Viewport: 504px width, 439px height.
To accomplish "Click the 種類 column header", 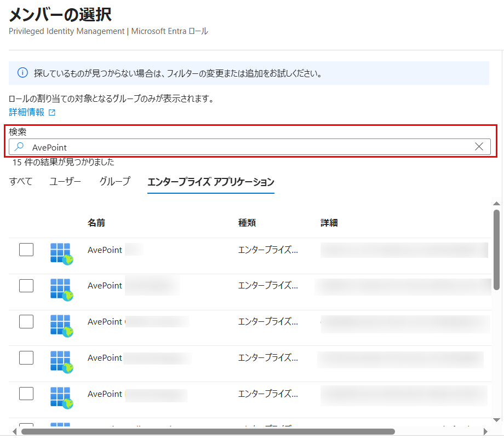I will coord(247,223).
